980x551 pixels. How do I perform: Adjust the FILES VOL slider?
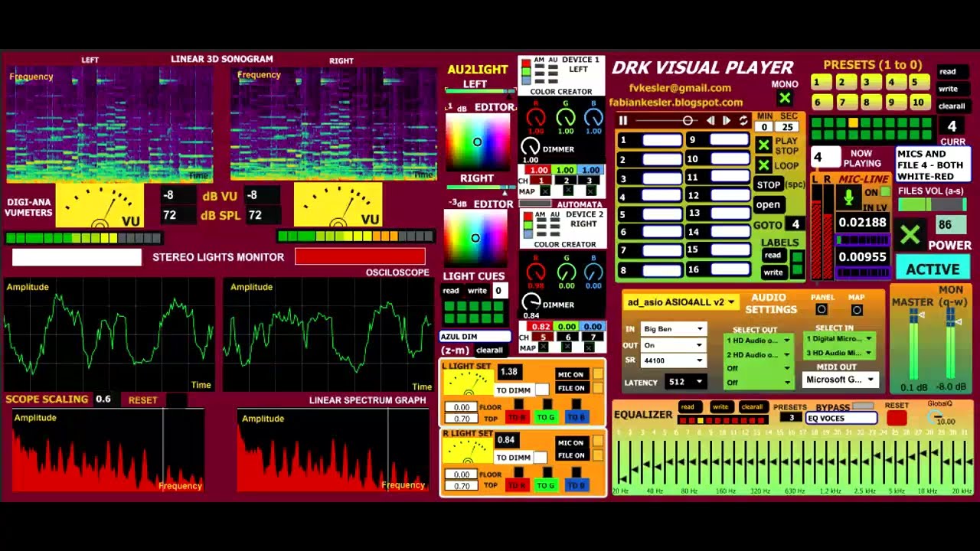point(931,205)
